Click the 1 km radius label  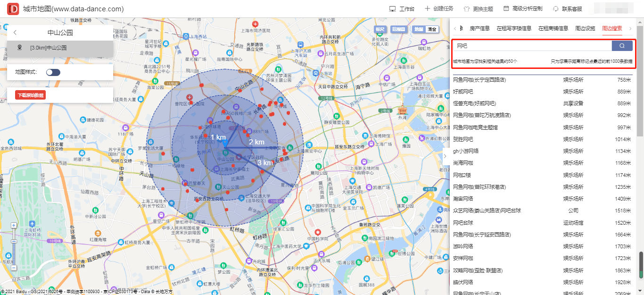pos(218,137)
